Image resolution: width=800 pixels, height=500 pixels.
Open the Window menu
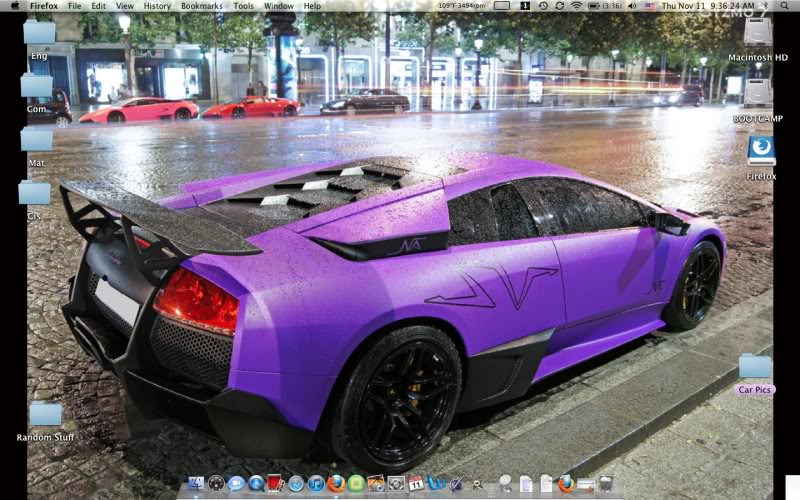(279, 6)
